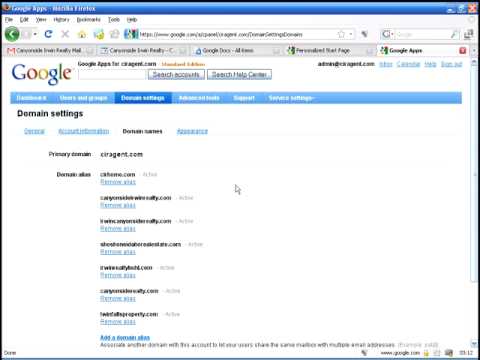The height and width of the screenshot is (360, 480).
Task: Open the History menu
Action: point(61,20)
